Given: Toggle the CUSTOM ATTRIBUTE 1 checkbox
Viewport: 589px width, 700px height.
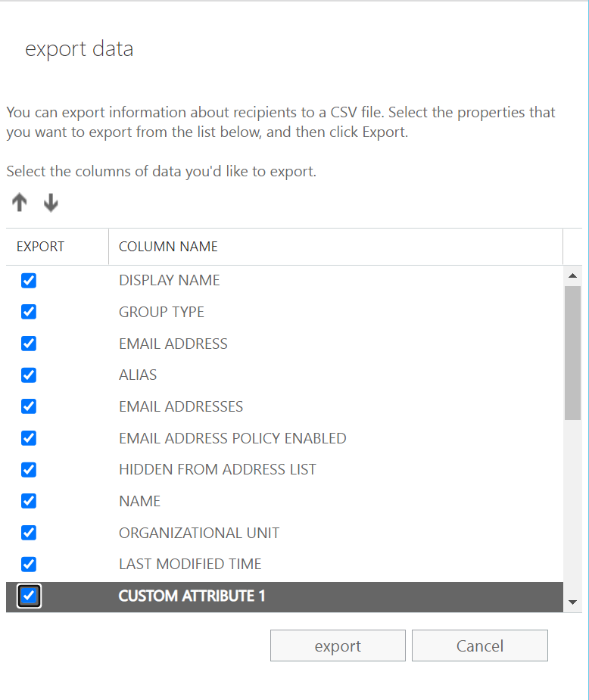Looking at the screenshot, I should pos(29,596).
